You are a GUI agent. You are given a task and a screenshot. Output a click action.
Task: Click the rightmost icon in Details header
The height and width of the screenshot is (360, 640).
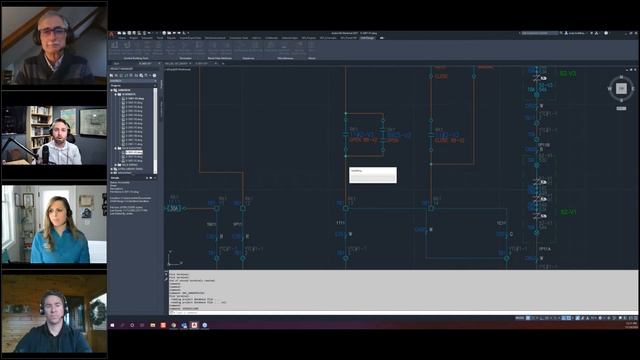[x=155, y=178]
